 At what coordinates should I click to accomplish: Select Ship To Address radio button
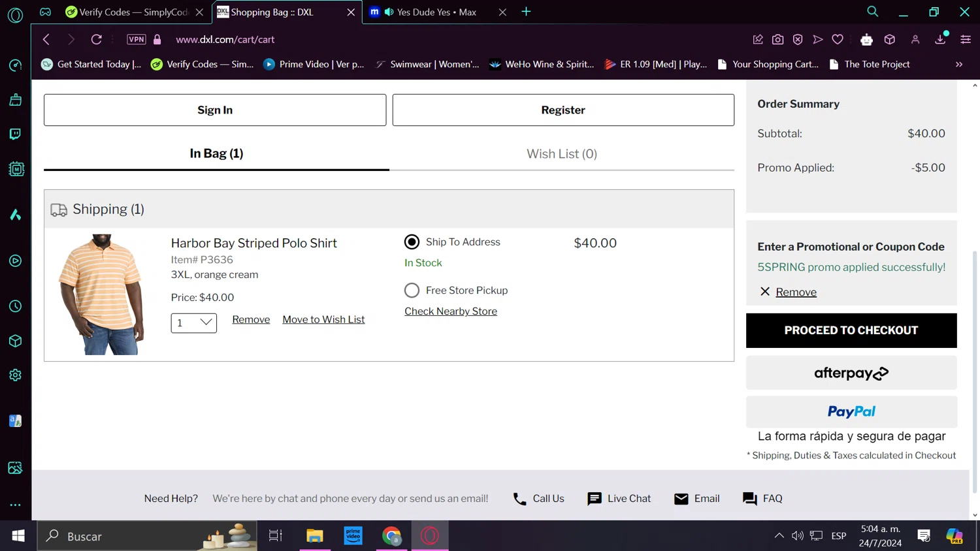coord(412,242)
